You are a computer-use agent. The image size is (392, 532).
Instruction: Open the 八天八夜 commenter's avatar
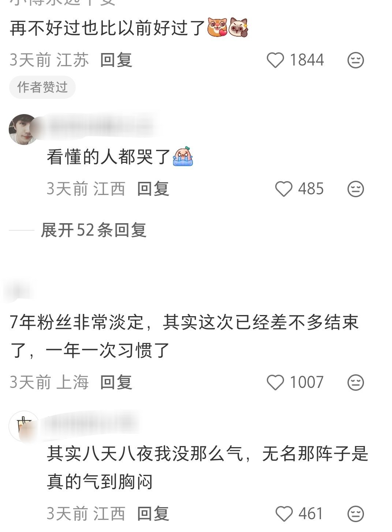click(x=23, y=426)
